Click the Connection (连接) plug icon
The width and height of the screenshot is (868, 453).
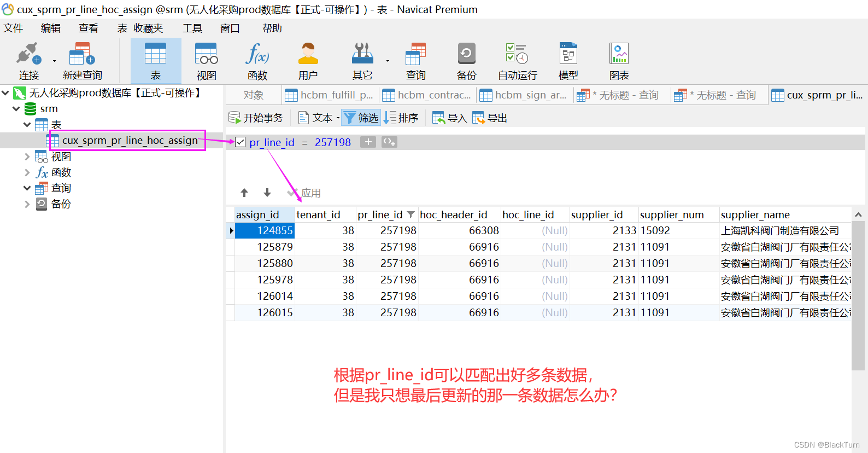coord(28,54)
